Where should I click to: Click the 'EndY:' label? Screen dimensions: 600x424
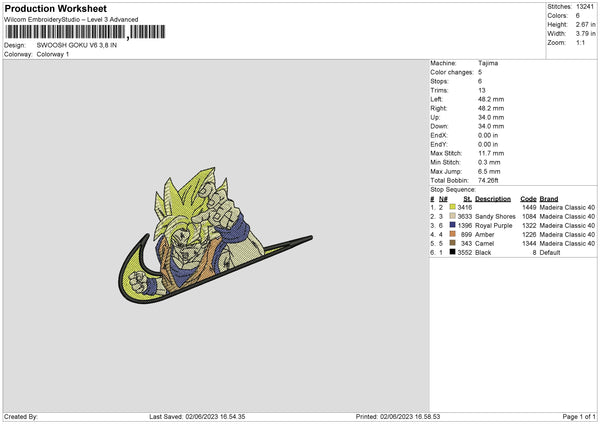tap(439, 144)
